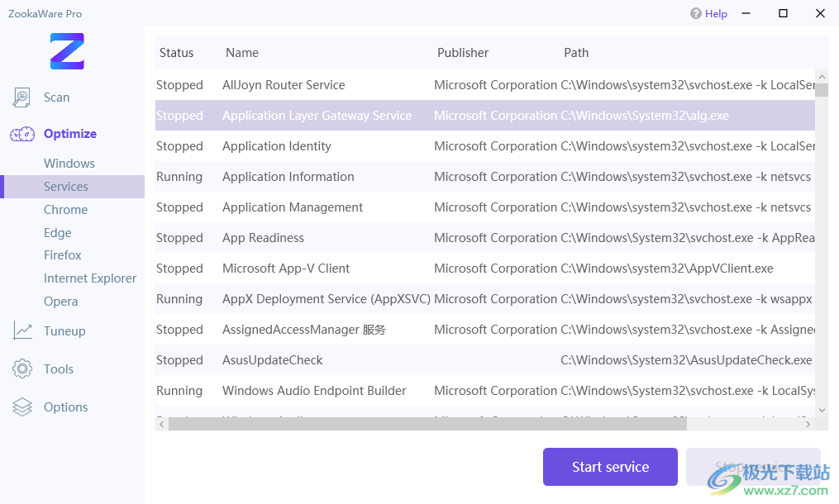The width and height of the screenshot is (839, 504).
Task: Go to Firefox optimization page
Action: point(63,255)
